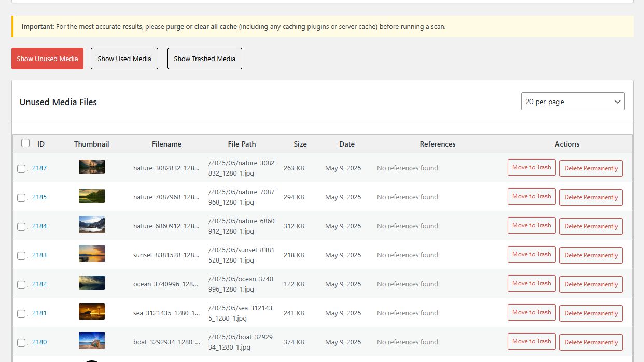This screenshot has width=644, height=362.
Task: Move sea-3121435 image to trash
Action: pos(531,312)
